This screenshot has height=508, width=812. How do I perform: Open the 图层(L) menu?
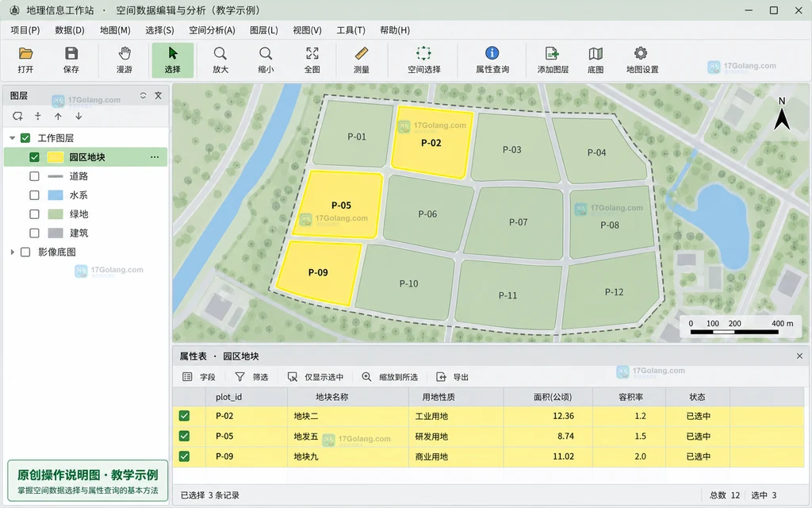point(263,30)
